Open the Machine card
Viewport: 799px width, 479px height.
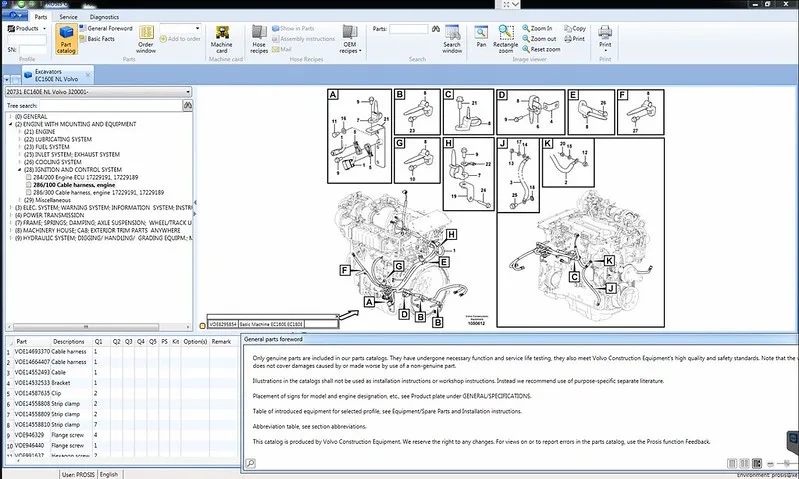[222, 39]
